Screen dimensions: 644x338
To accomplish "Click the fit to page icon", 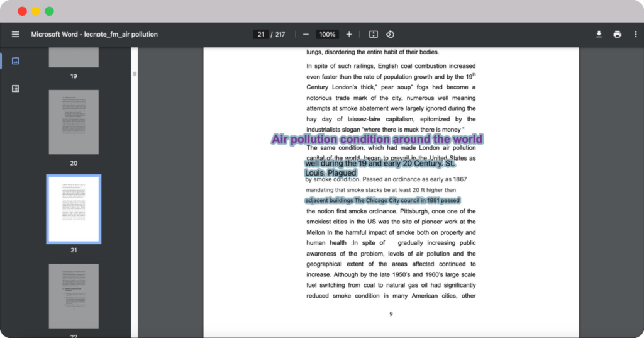I will pyautogui.click(x=373, y=34).
